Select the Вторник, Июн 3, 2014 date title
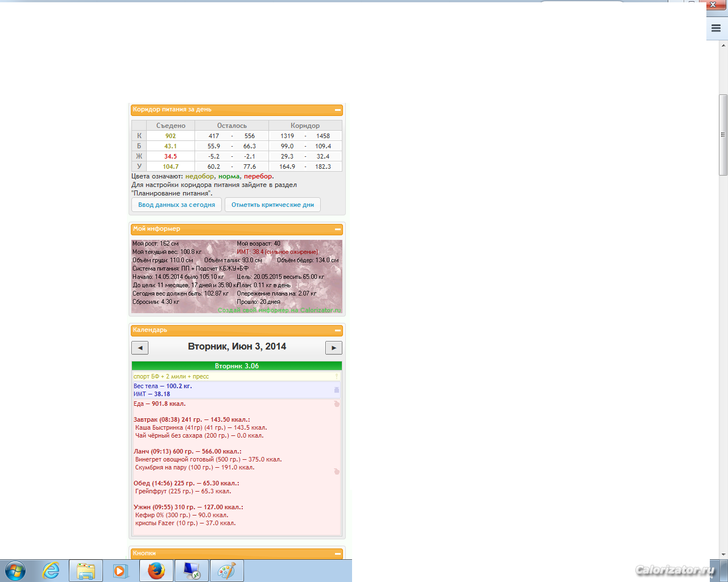 point(237,347)
